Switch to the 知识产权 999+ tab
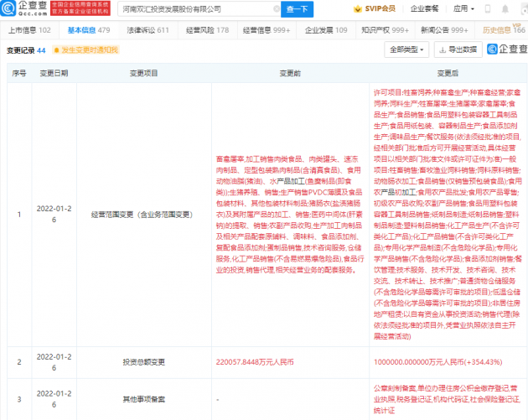Screen dimensions: 528x420 click(x=385, y=30)
